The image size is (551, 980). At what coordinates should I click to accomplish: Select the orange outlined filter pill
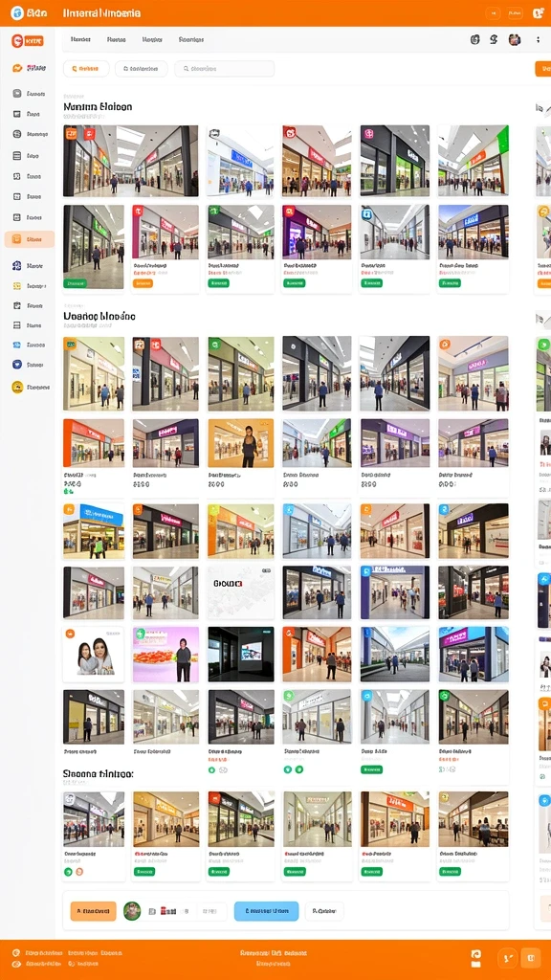pyautogui.click(x=86, y=69)
